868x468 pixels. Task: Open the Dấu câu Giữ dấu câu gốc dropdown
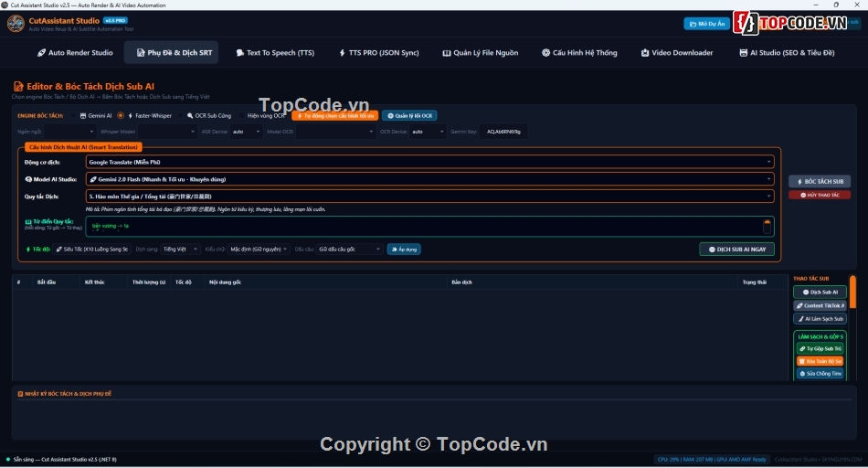click(x=349, y=250)
